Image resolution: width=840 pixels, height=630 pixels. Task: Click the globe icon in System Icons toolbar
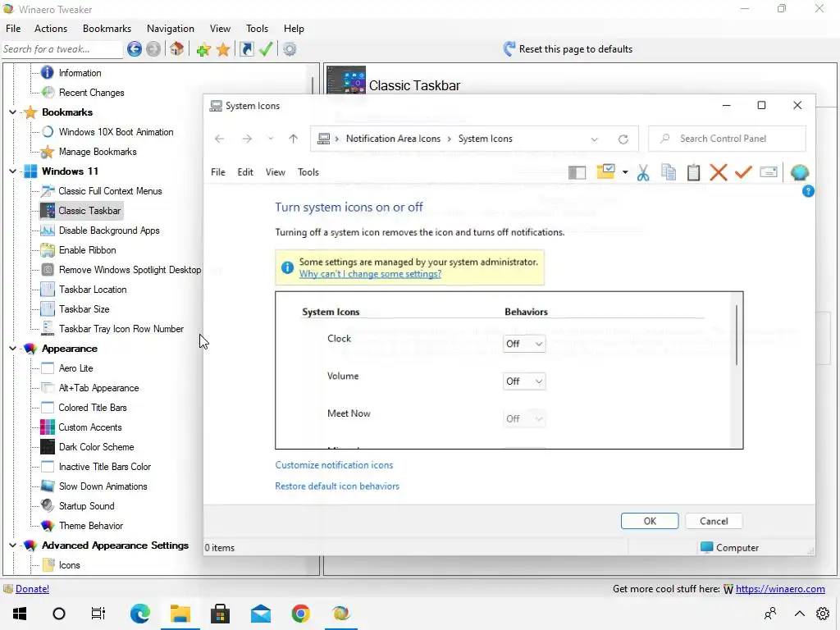point(799,172)
